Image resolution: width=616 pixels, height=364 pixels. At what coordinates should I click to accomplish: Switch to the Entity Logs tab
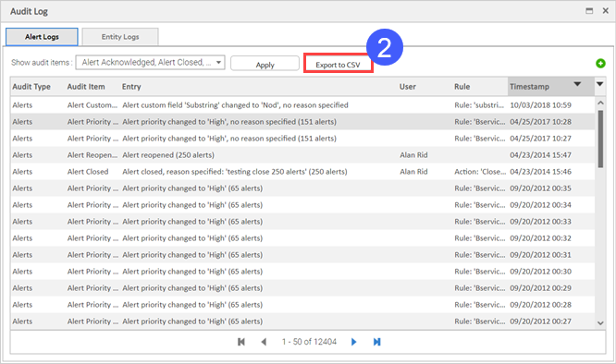pyautogui.click(x=120, y=37)
